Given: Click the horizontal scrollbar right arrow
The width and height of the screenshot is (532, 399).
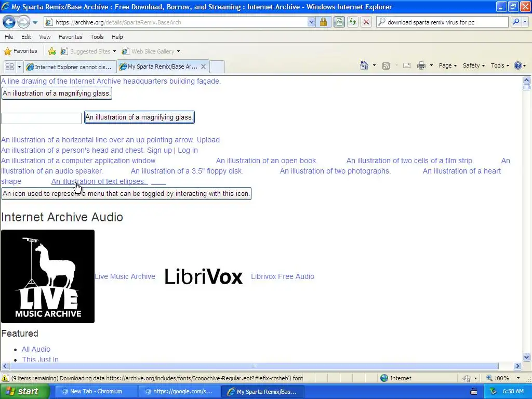Looking at the screenshot, I should coord(517,366).
